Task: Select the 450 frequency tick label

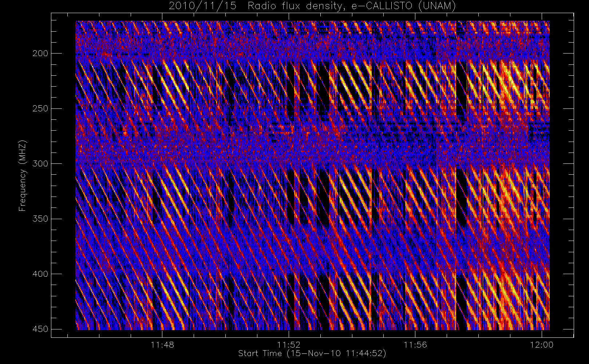Action: coord(40,329)
